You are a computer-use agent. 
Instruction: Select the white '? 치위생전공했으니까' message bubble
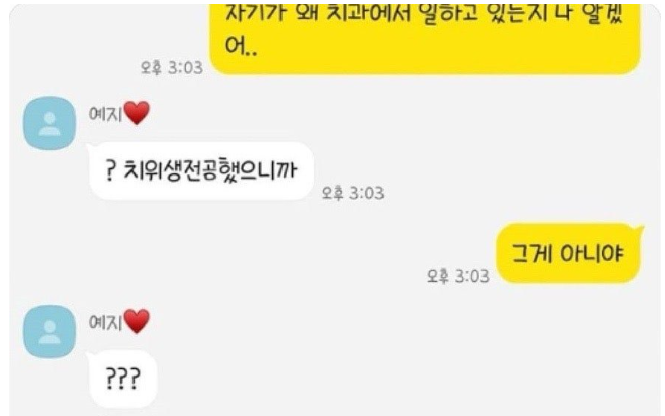coord(201,171)
